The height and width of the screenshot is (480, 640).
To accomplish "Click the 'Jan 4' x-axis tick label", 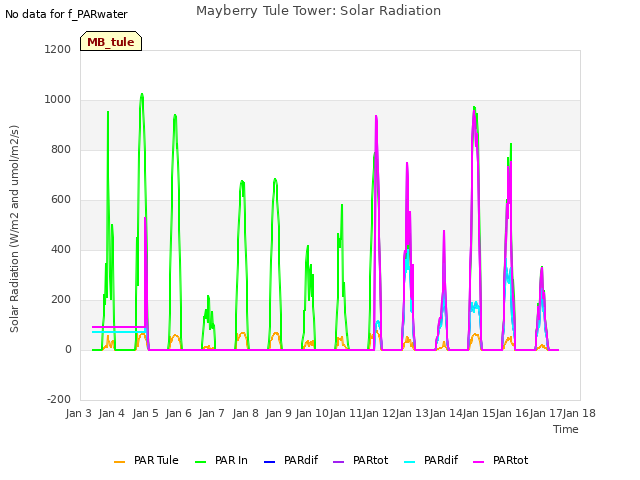I will coord(112,413).
